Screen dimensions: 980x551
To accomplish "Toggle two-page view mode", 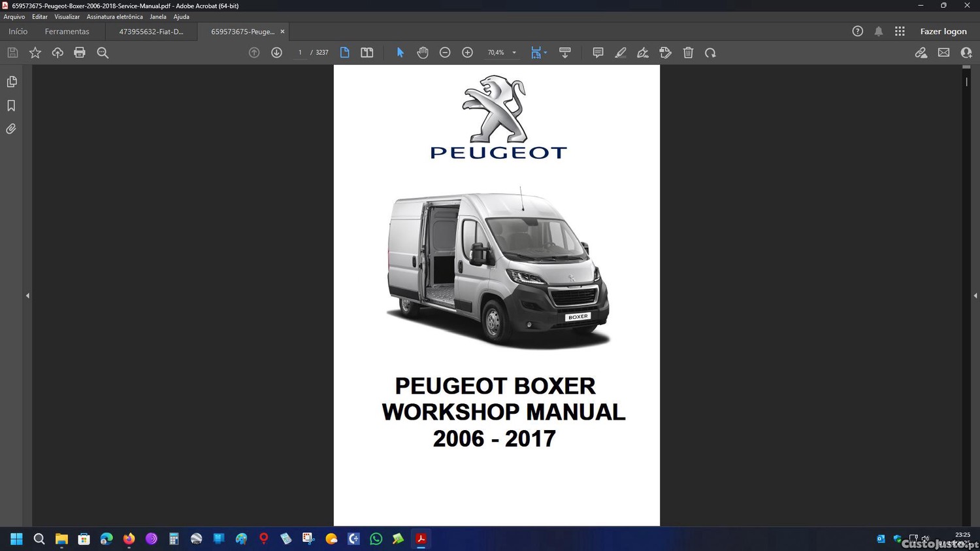I will 367,53.
